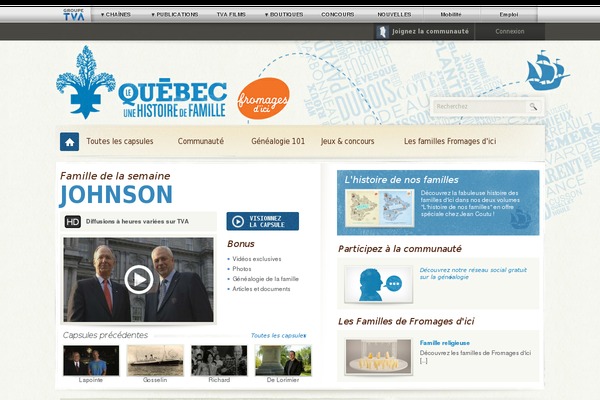This screenshot has height=400, width=600.
Task: Open Concours in top bar
Action: click(338, 15)
